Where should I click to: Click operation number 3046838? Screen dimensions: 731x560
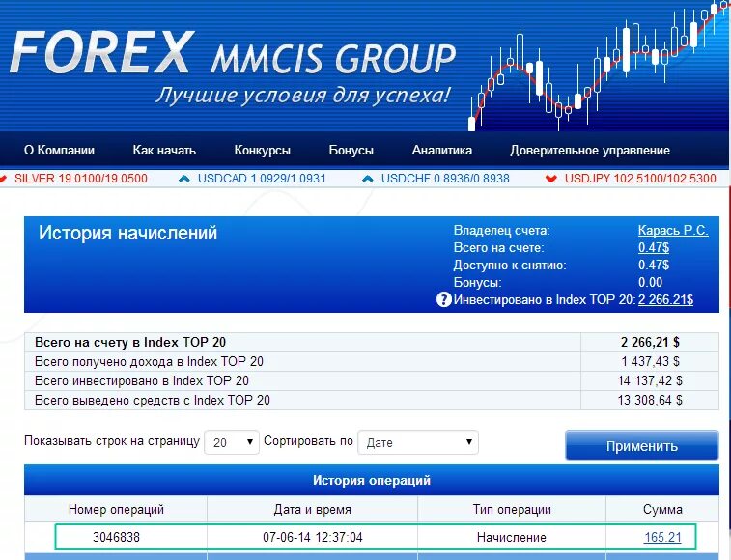coord(116,537)
